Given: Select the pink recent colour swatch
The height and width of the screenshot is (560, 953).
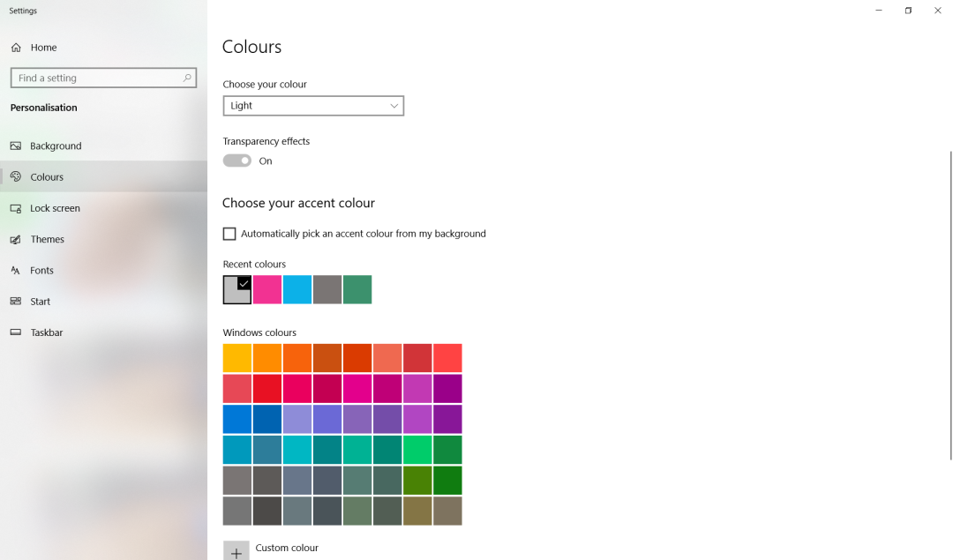Looking at the screenshot, I should 267,289.
